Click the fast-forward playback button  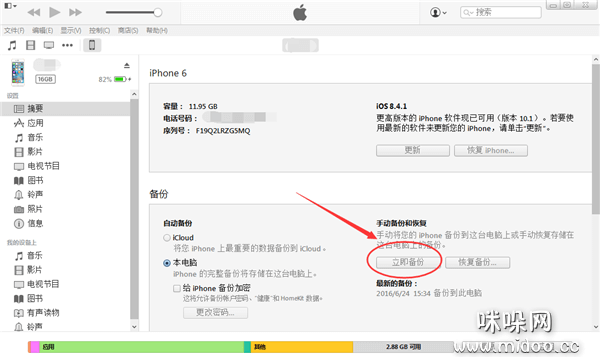pyautogui.click(x=75, y=13)
